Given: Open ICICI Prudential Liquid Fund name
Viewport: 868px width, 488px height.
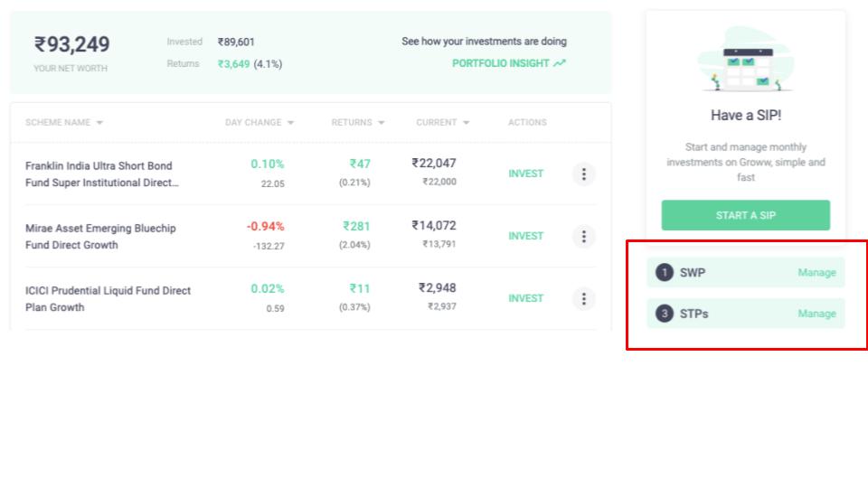Looking at the screenshot, I should (108, 299).
